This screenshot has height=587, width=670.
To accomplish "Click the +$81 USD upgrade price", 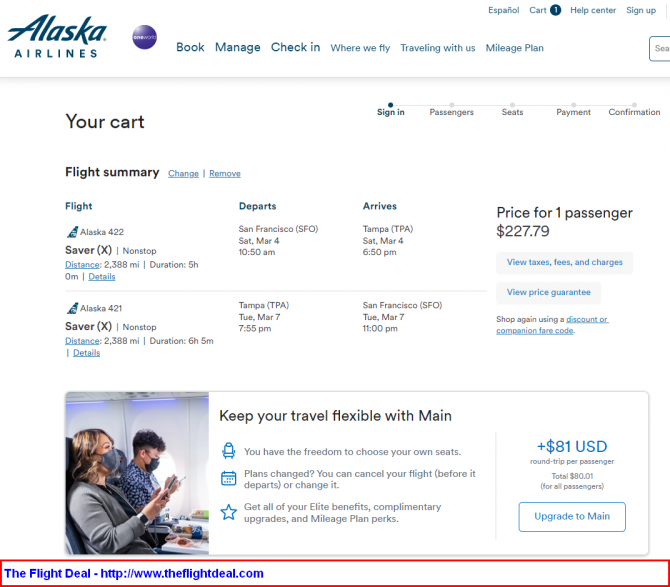I will tap(572, 446).
